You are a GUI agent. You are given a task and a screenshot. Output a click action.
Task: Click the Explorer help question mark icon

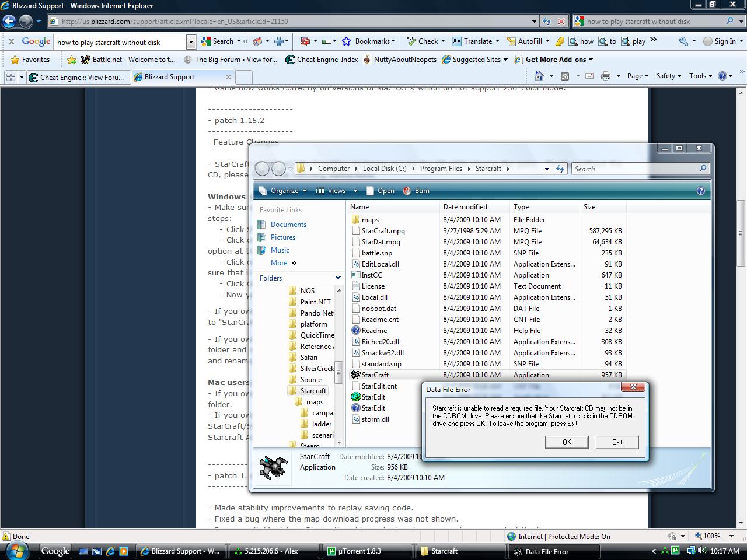pos(701,191)
